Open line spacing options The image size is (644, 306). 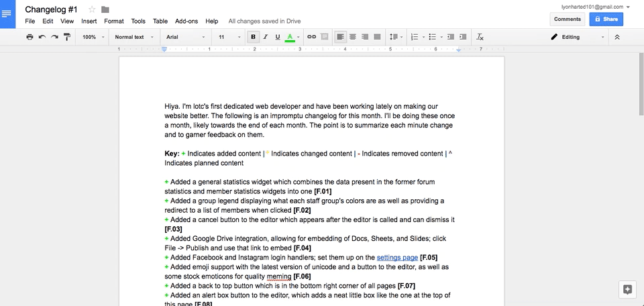pos(396,37)
